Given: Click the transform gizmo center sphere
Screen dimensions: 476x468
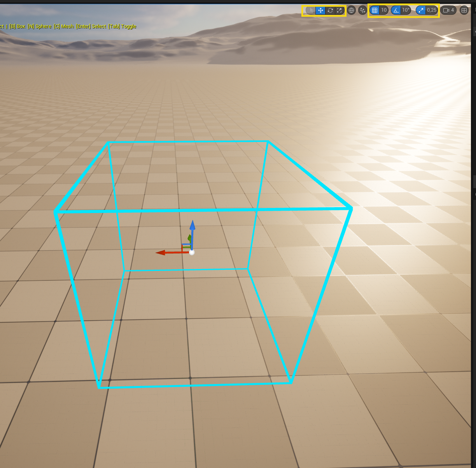Looking at the screenshot, I should [x=192, y=252].
